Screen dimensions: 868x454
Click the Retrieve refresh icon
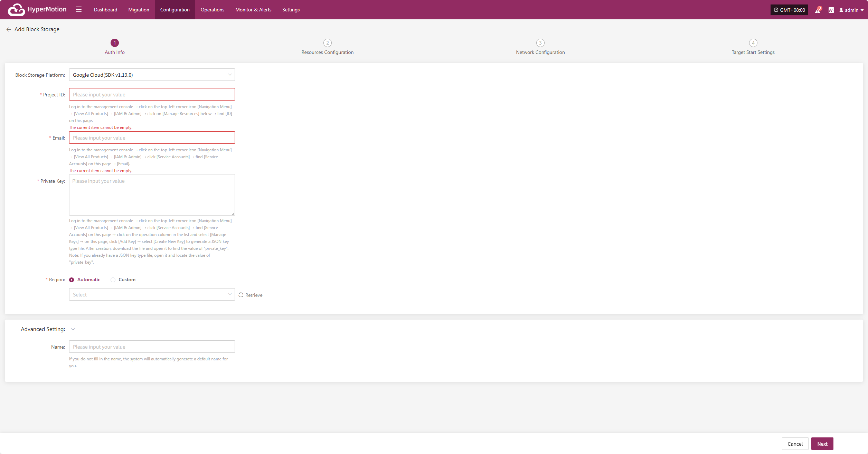tap(241, 295)
